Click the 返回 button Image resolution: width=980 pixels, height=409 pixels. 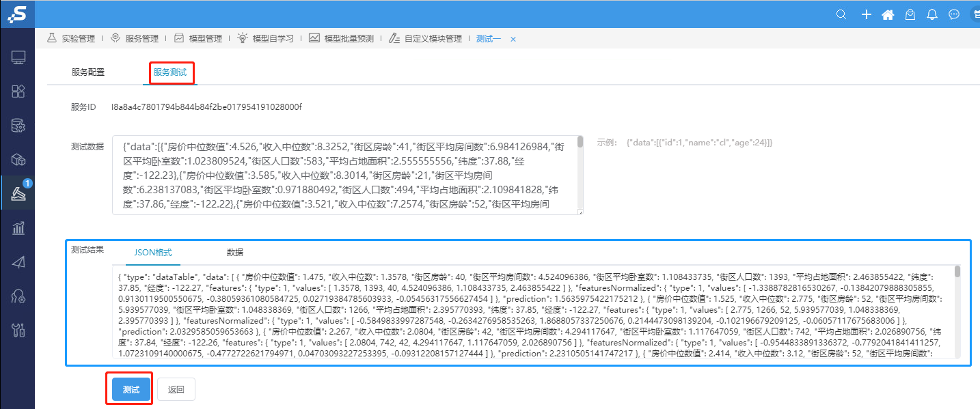coord(176,389)
